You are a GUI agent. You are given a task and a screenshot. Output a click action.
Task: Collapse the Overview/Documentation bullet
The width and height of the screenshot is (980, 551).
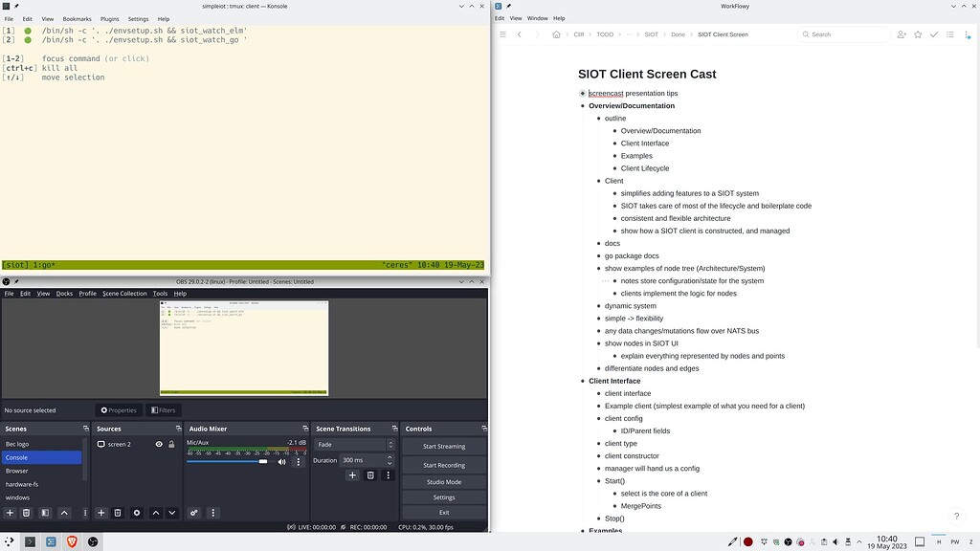(581, 105)
